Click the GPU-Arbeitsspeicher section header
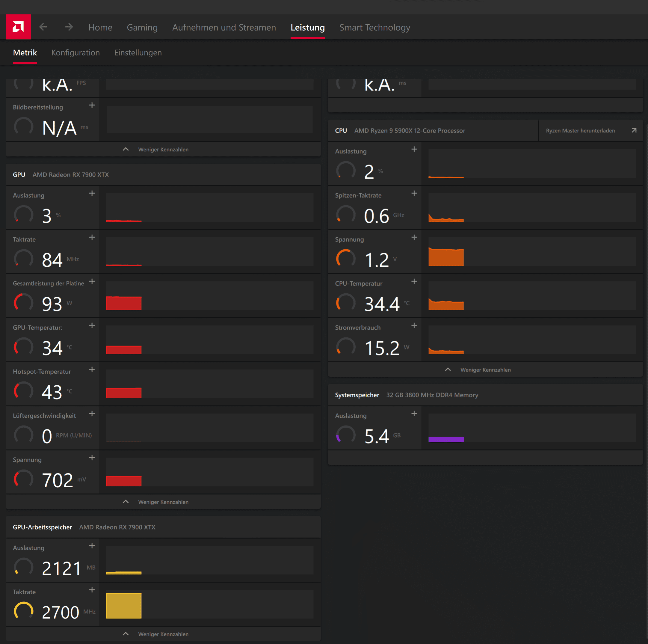Screen dimensions: 648x644 (x=163, y=527)
